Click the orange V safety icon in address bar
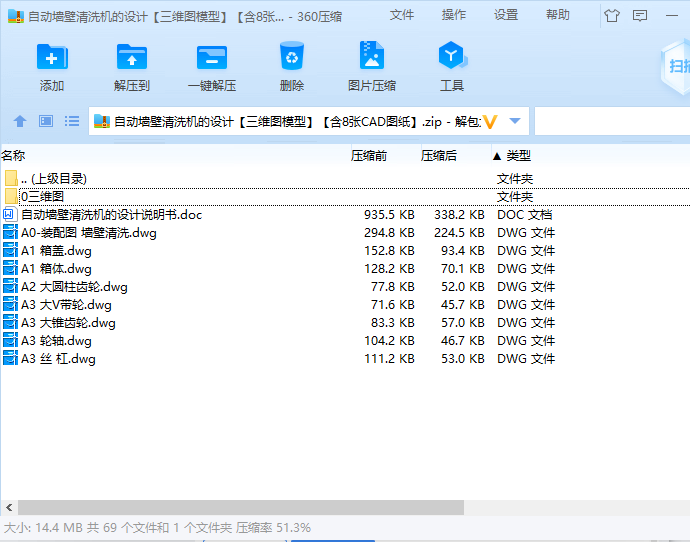This screenshot has width=690, height=542. coord(490,121)
